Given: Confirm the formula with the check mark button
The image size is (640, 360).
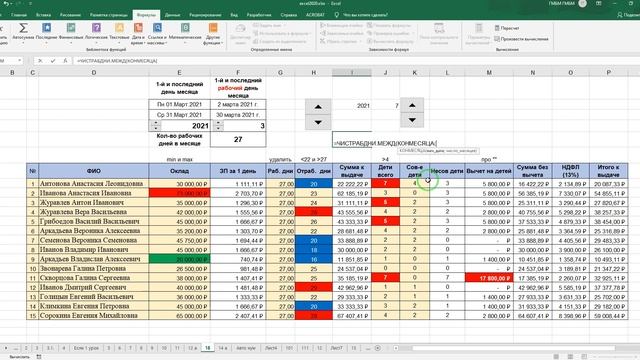Looking at the screenshot, I should 53,61.
